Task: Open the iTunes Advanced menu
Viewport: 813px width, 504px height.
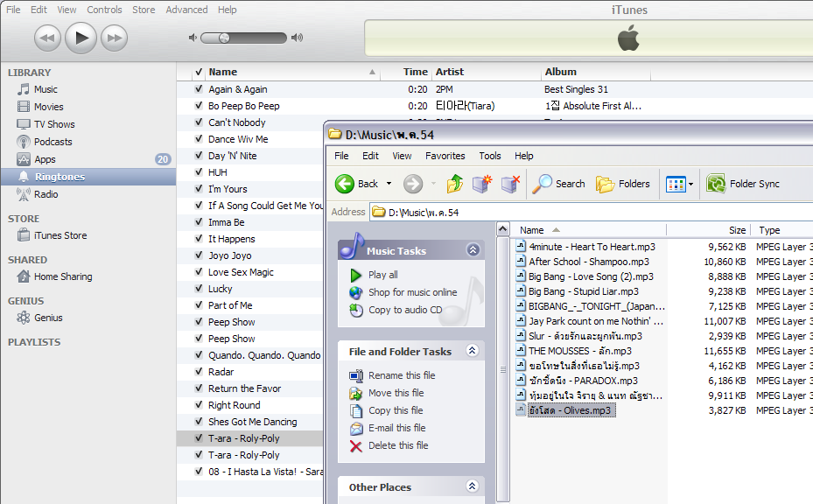Action: 186,10
